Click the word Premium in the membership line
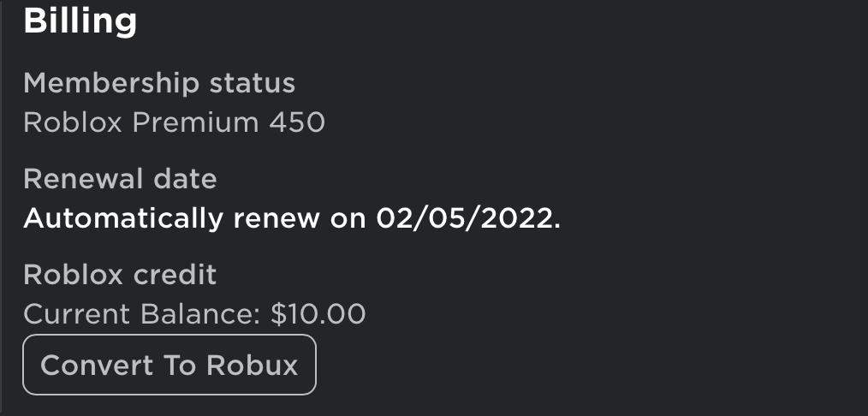The image size is (868, 416). click(195, 124)
